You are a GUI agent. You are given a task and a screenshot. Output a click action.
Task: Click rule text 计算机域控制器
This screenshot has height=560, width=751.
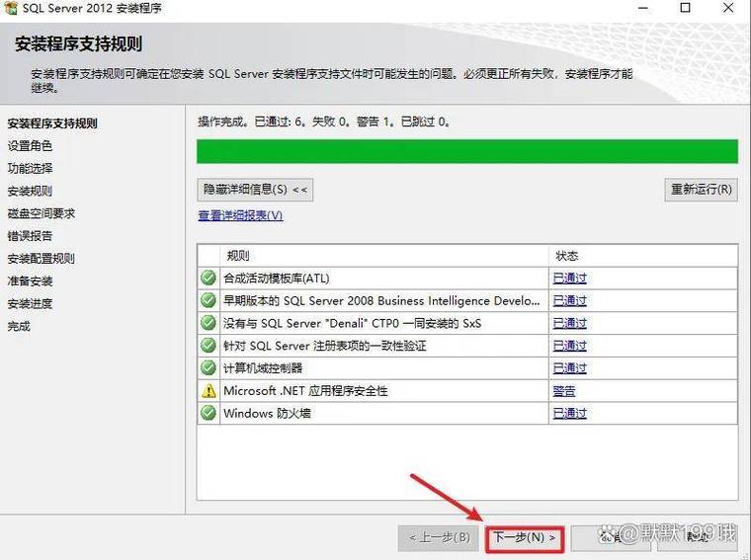point(263,368)
